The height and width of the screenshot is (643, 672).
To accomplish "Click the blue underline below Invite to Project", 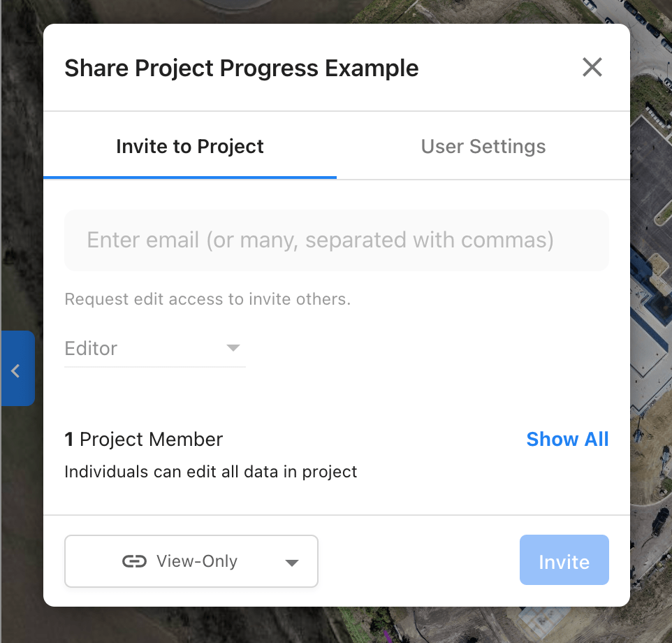I will point(190,178).
